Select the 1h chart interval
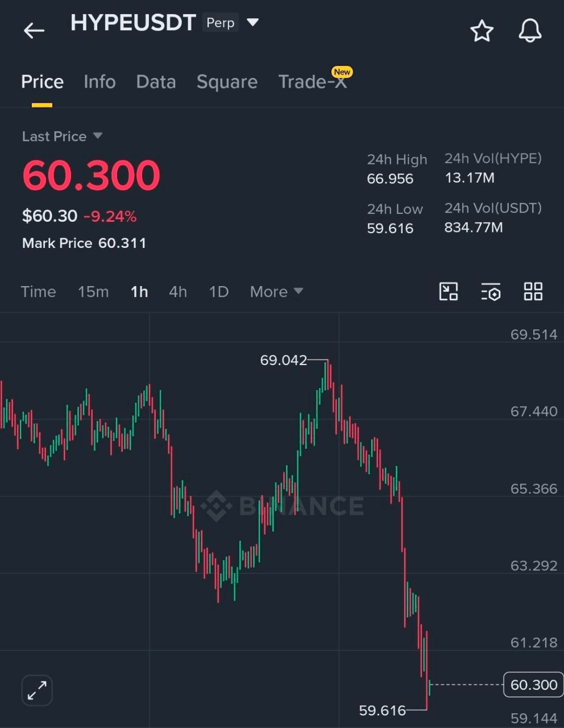This screenshot has height=728, width=564. [139, 292]
